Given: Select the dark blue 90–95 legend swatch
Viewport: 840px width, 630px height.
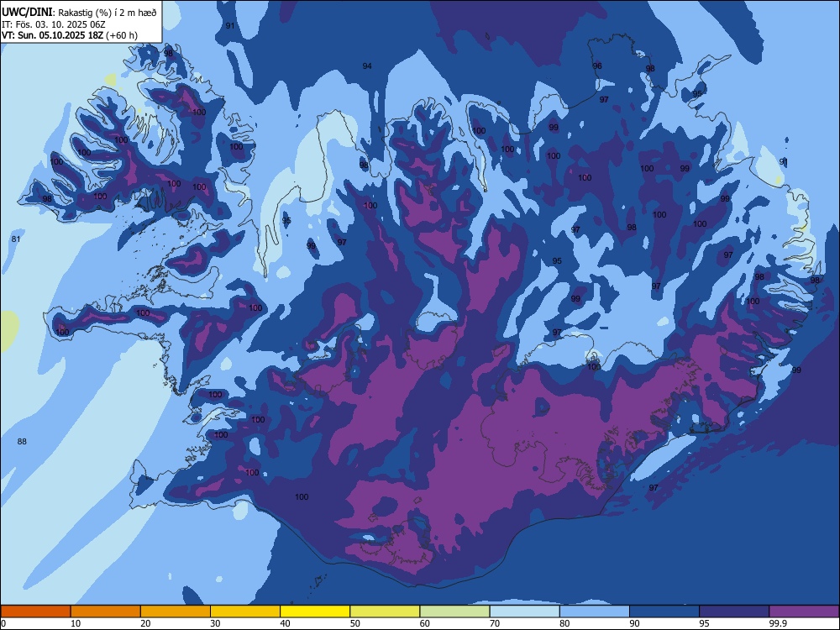Looking at the screenshot, I should pyautogui.click(x=664, y=612).
